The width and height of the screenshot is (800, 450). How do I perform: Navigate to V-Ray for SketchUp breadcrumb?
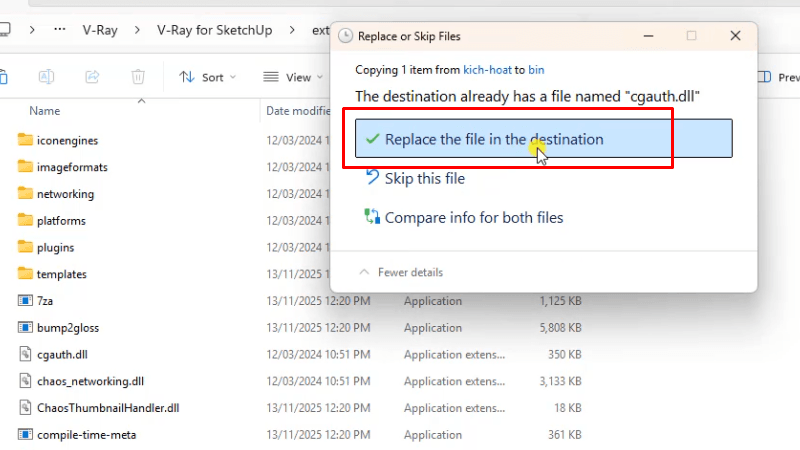(214, 30)
